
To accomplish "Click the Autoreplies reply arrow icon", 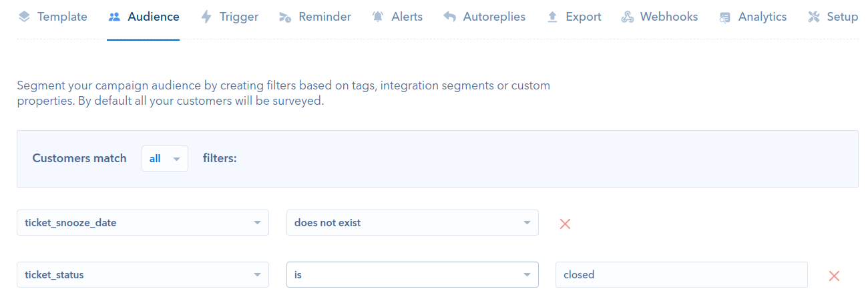I will coord(449,17).
